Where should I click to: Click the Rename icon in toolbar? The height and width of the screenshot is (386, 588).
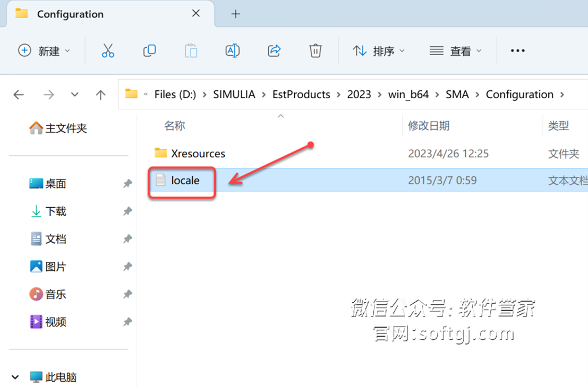[x=232, y=51]
